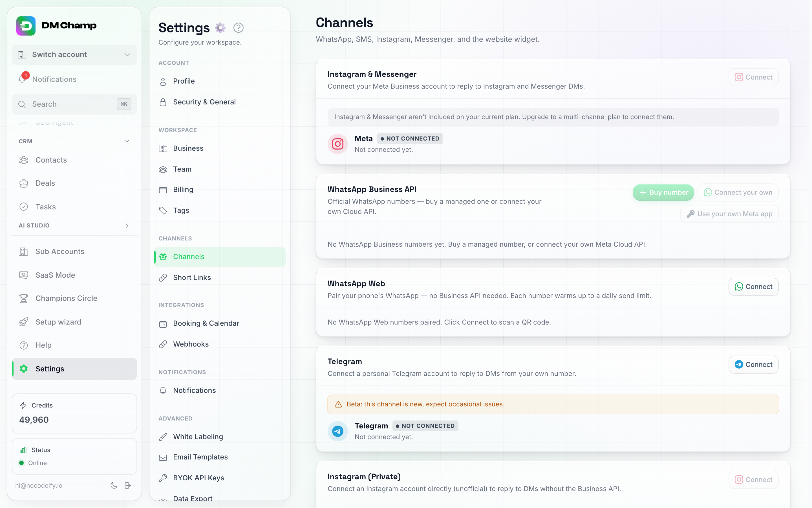
Task: Click the Telegram NOT CONNECTED status badge
Action: coord(425,426)
